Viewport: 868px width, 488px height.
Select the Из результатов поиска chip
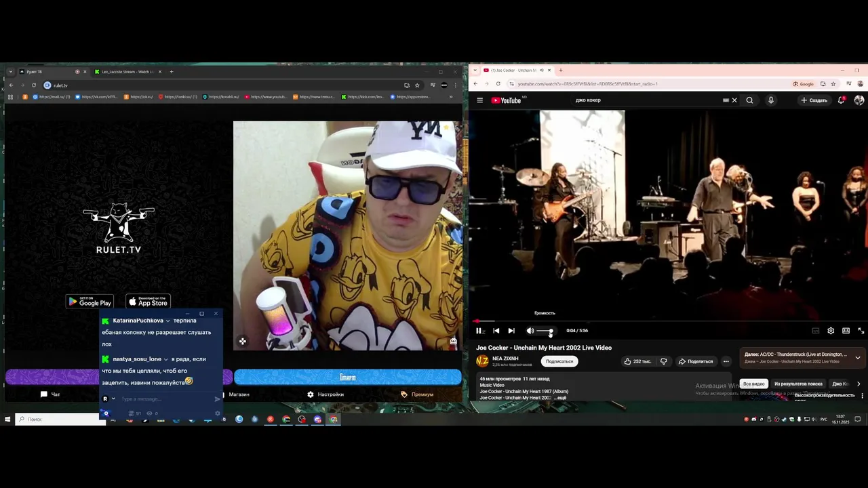click(798, 384)
